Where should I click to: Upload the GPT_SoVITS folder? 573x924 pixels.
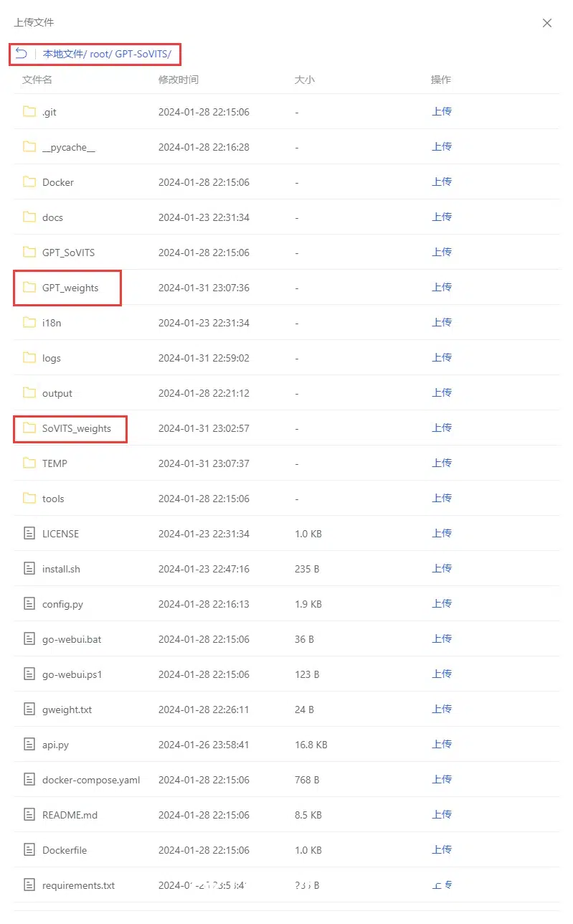[x=442, y=252]
